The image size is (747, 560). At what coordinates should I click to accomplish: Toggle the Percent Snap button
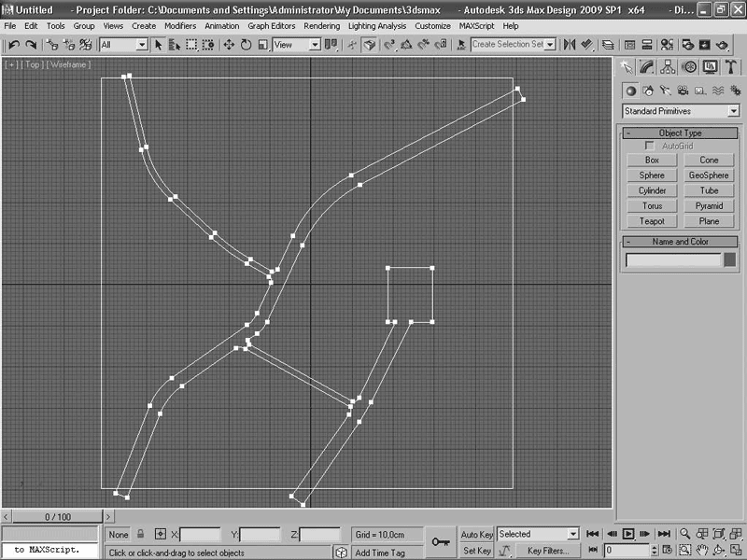coord(424,45)
